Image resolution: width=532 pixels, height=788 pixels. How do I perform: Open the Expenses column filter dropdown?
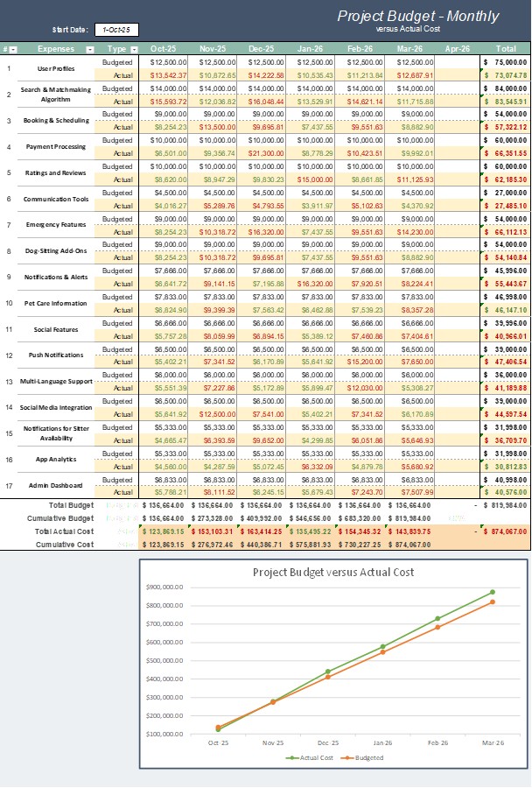tap(93, 49)
